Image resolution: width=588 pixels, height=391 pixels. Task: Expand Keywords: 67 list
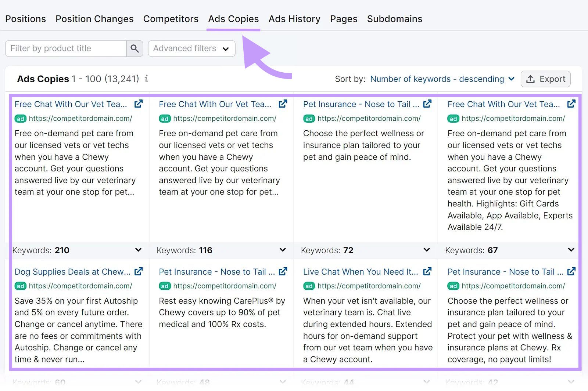[x=571, y=250]
